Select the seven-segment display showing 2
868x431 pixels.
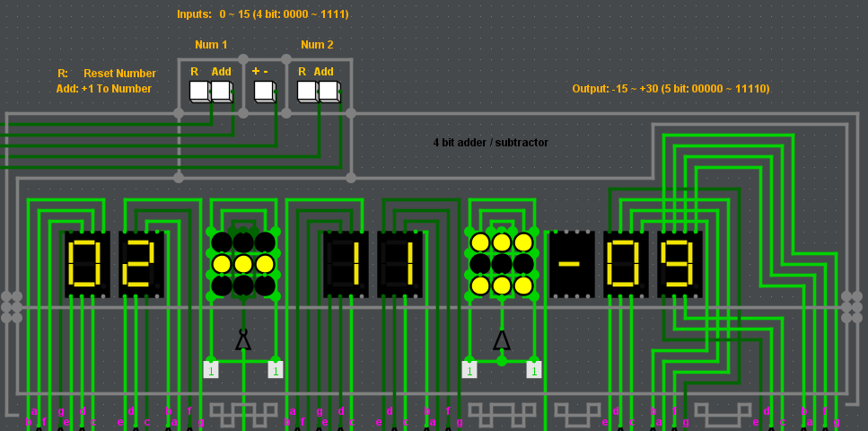pyautogui.click(x=141, y=264)
